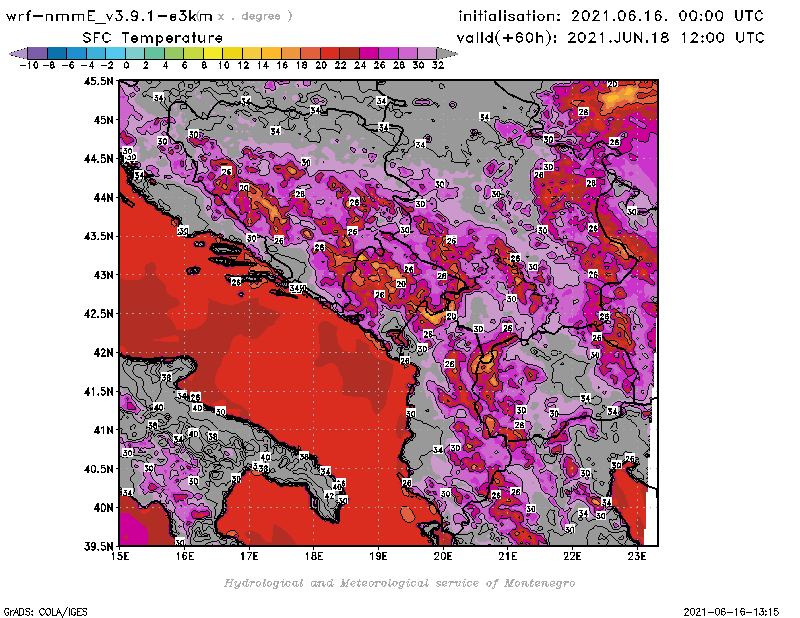Click the legend swatch between -6 and -4
The height and width of the screenshot is (618, 800).
point(77,53)
